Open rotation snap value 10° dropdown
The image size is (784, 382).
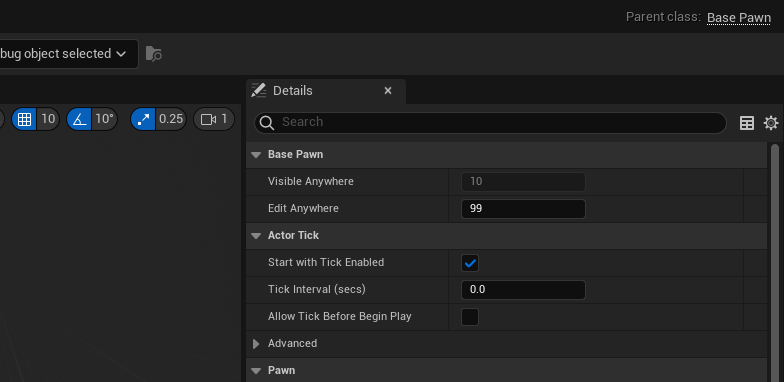pyautogui.click(x=104, y=119)
